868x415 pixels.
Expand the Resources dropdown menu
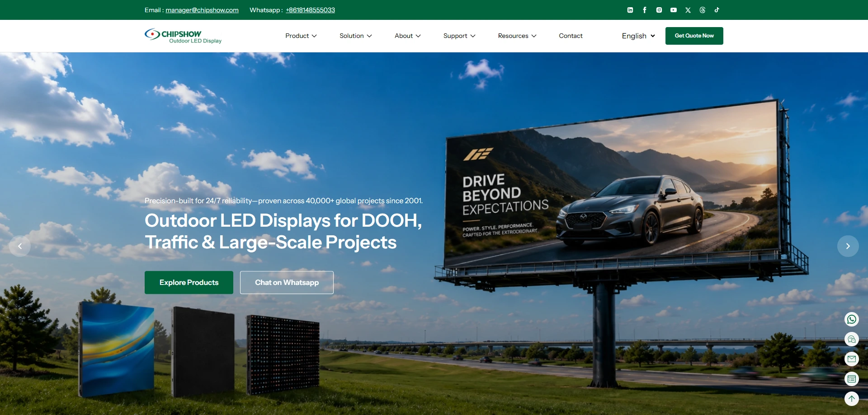[x=517, y=36]
